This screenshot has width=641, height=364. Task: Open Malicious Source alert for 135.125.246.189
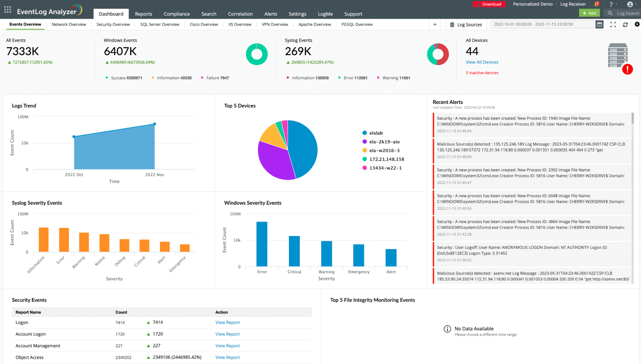point(532,150)
